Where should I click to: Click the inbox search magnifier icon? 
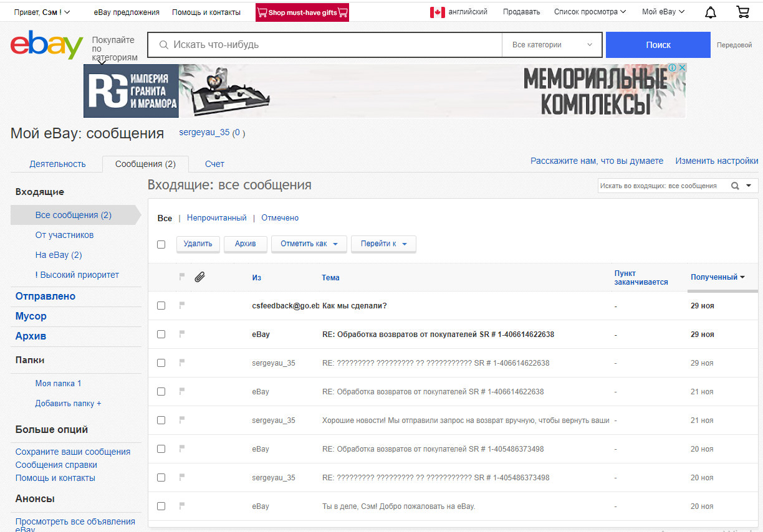tap(735, 186)
